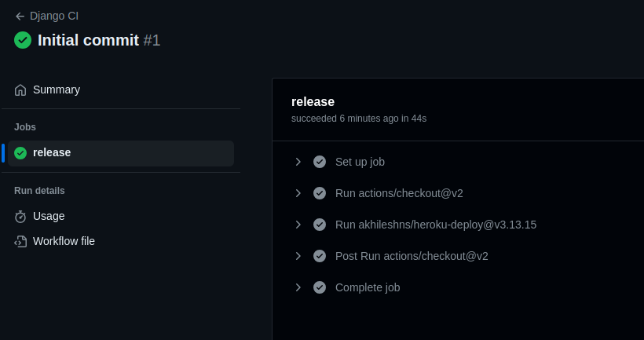View the Workflow file
The width and height of the screenshot is (644, 340).
click(x=64, y=241)
